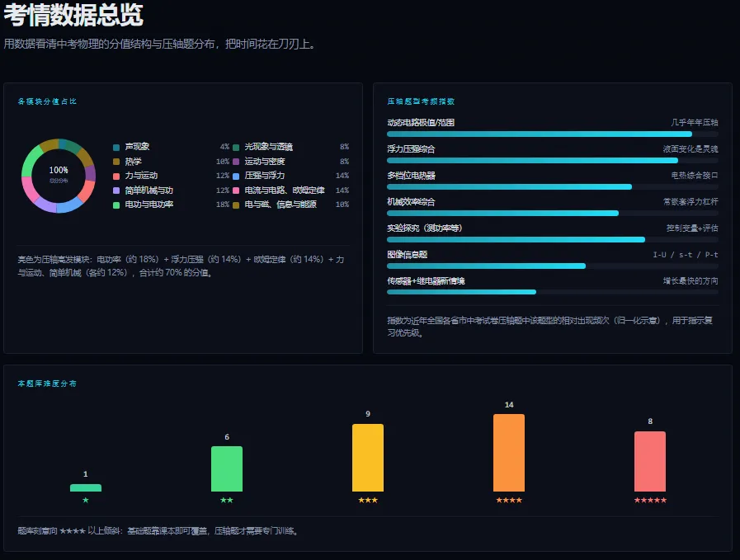Click the single green star label

click(86, 500)
